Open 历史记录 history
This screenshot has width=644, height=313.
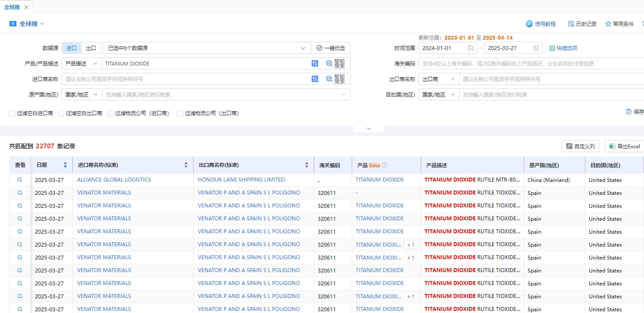[x=582, y=24]
